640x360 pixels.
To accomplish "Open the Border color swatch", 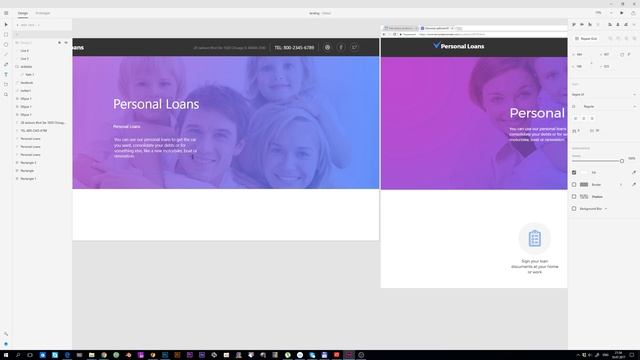I will click(584, 184).
